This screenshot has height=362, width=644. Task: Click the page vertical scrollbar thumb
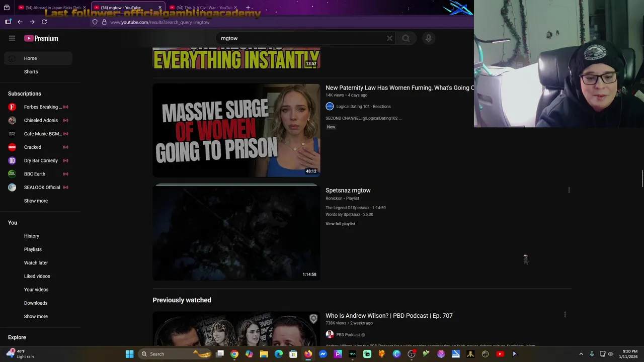642,179
